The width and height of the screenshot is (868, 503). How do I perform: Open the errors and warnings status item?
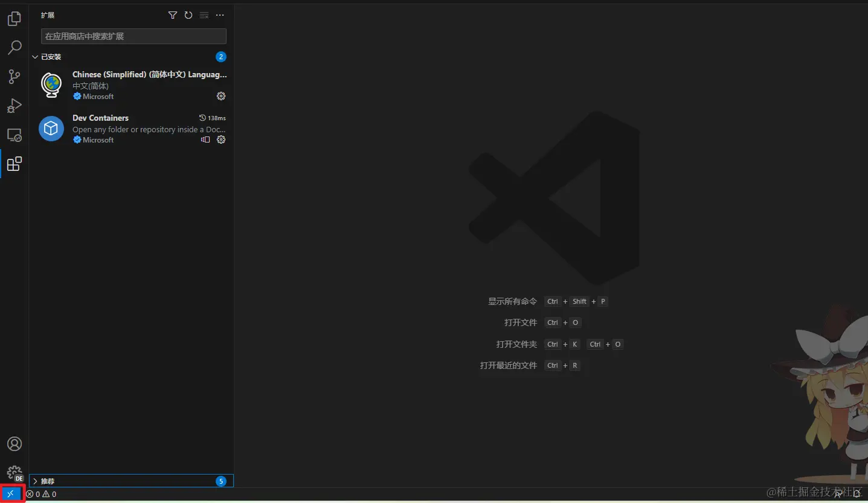tap(41, 494)
